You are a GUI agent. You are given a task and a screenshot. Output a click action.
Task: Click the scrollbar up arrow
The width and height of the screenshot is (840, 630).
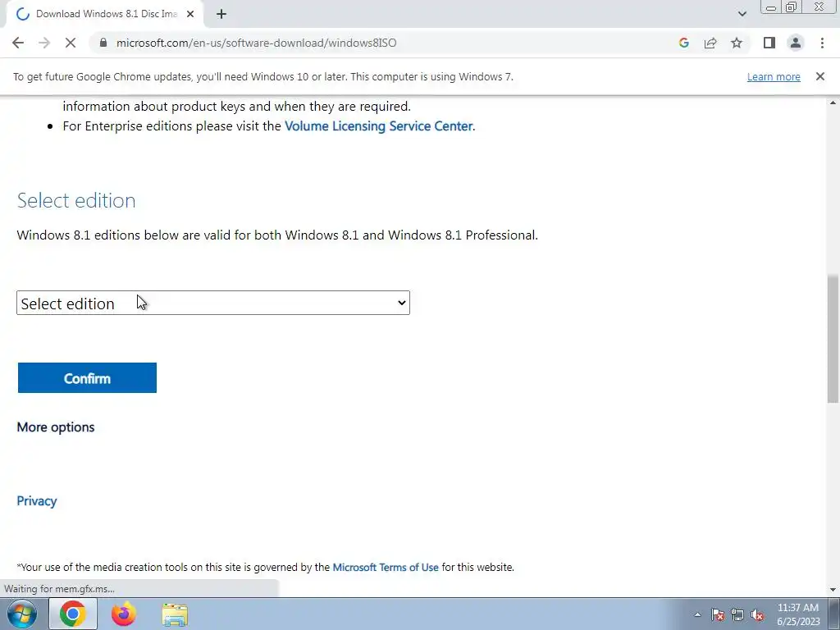coord(833,103)
